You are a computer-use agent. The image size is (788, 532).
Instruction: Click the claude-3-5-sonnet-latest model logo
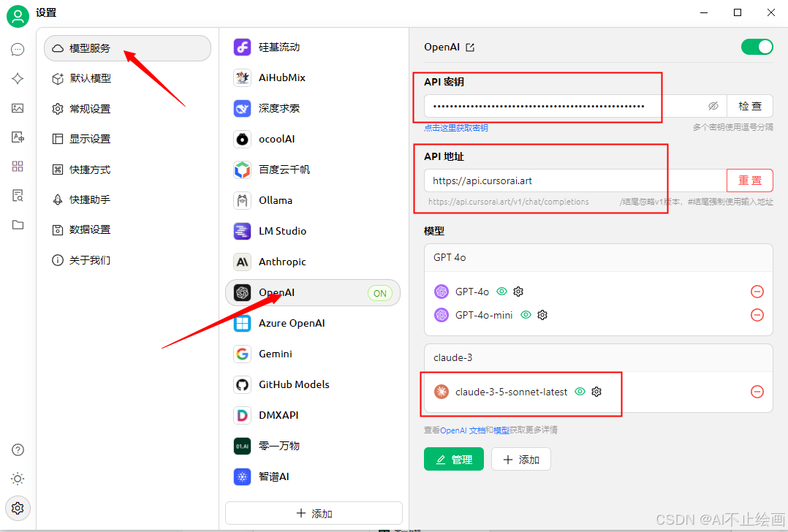coord(442,392)
